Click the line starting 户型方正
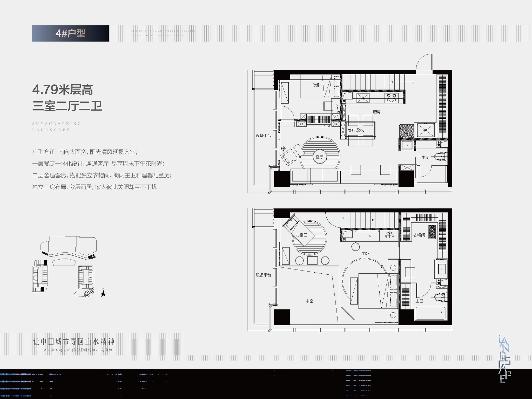Image resolution: width=532 pixels, height=399 pixels. pyautogui.click(x=85, y=152)
